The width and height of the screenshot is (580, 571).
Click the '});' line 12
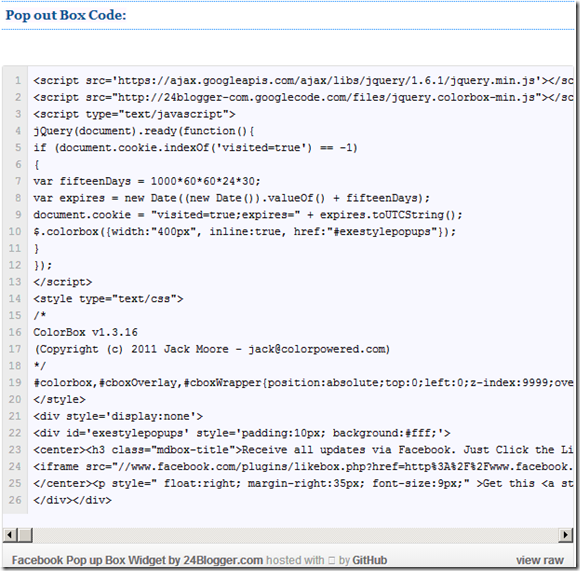[43, 265]
